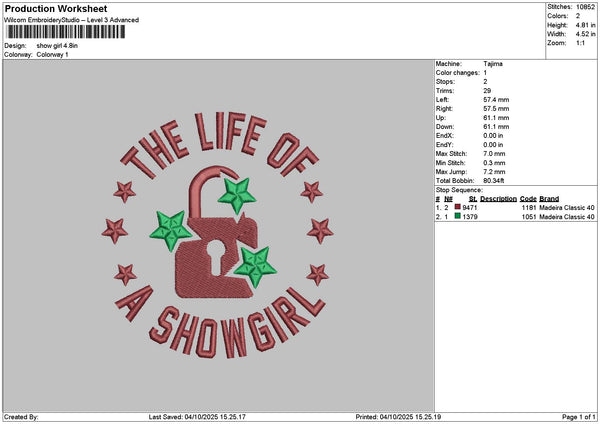Click the Right value '57.5 mm'

pyautogui.click(x=496, y=109)
